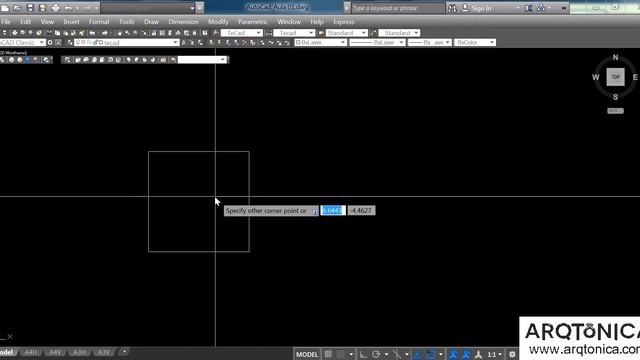Click the TOP face of the ViewCube
Screen dimensions: 640x360
[615, 77]
